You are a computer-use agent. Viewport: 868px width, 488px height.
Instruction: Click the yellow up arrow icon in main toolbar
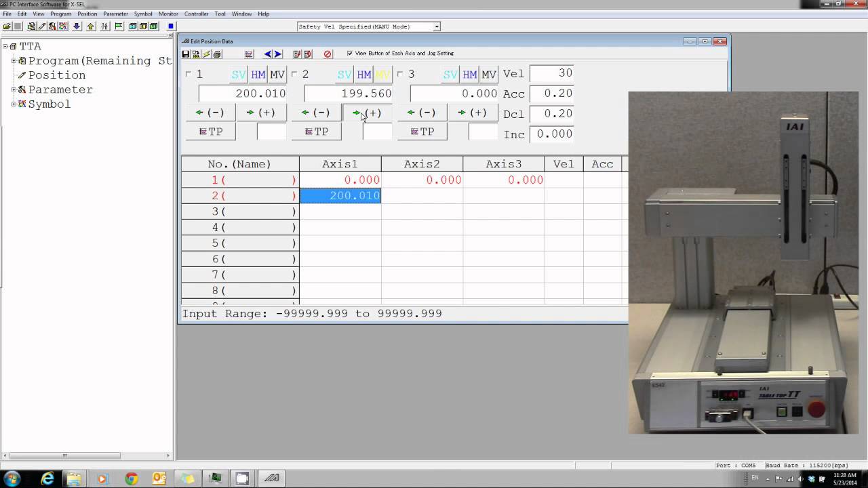click(x=90, y=26)
